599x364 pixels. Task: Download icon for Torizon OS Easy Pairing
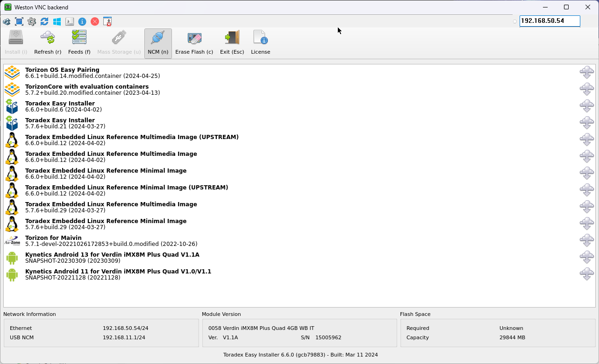[x=587, y=72]
